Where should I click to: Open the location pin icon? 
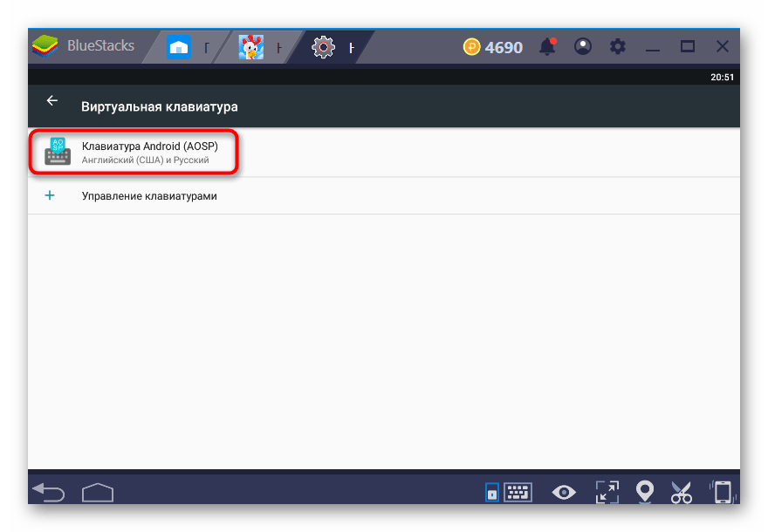645,492
